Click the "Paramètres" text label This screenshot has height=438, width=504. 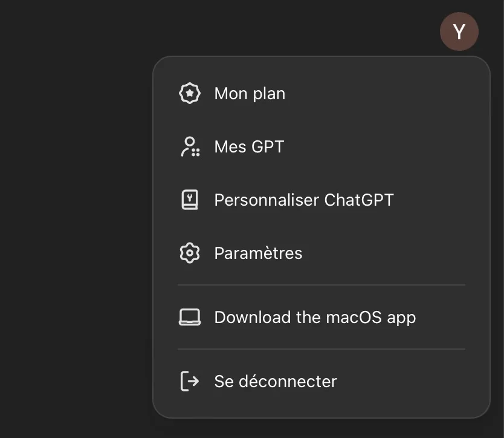[x=258, y=253]
